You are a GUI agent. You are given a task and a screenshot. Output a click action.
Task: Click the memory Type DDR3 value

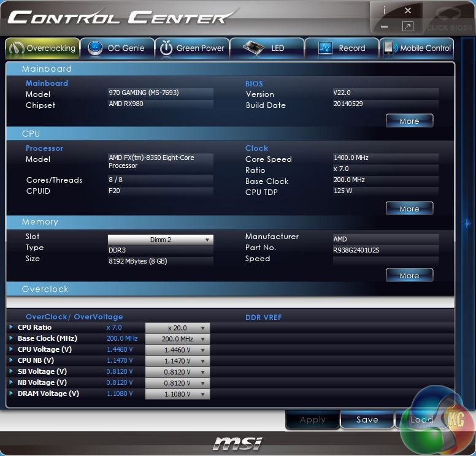pyautogui.click(x=161, y=250)
